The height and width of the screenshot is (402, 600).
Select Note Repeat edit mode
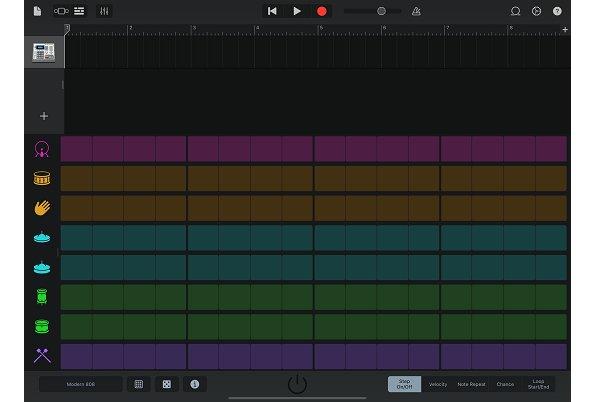471,384
